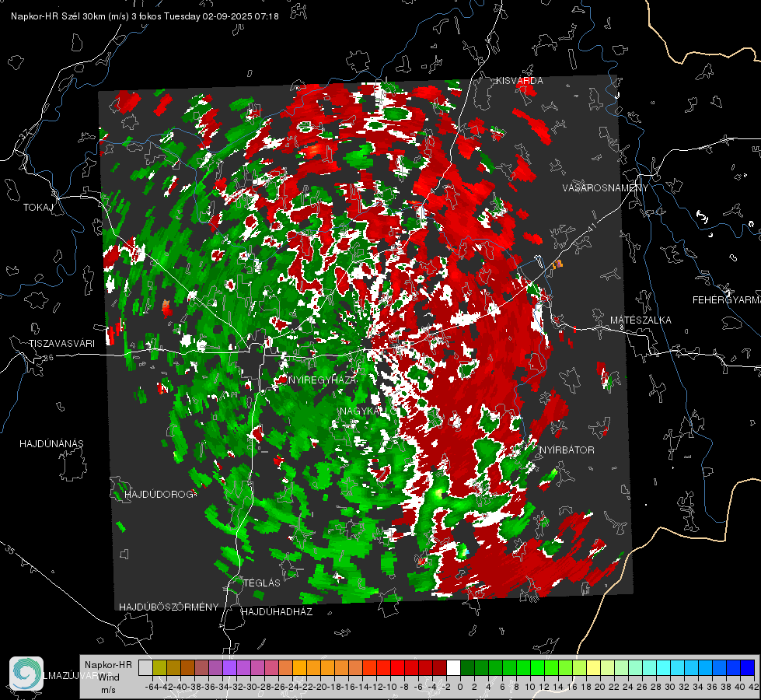Click the HAJDÚDOROG town label

point(159,495)
